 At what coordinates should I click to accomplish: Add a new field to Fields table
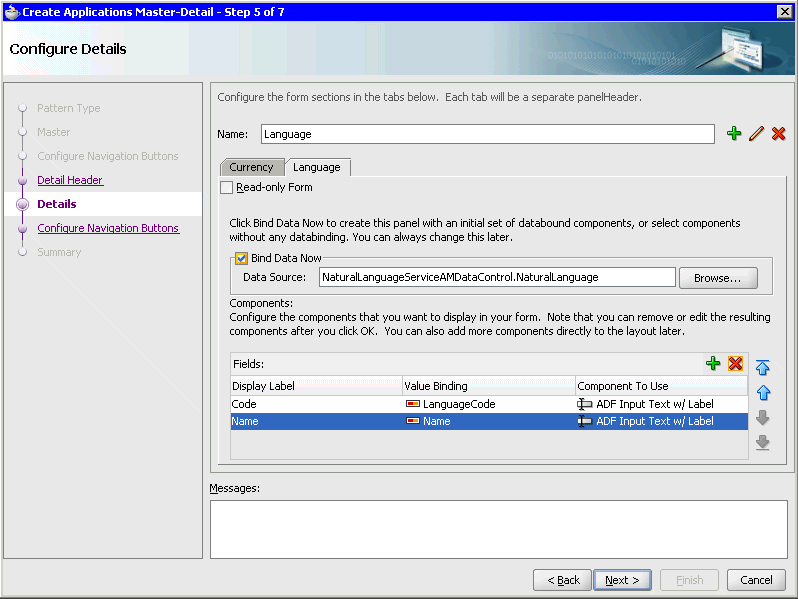click(x=713, y=363)
